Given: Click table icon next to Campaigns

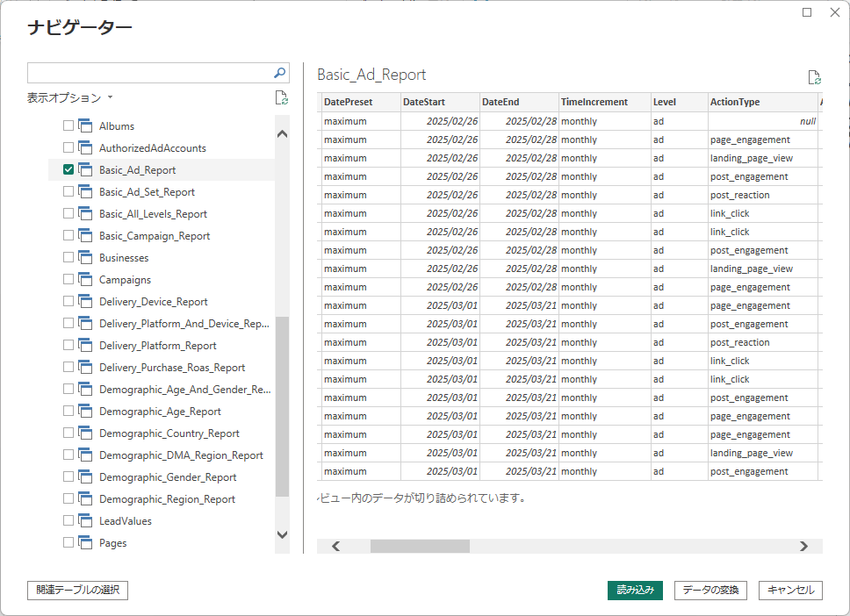Looking at the screenshot, I should pyautogui.click(x=85, y=280).
